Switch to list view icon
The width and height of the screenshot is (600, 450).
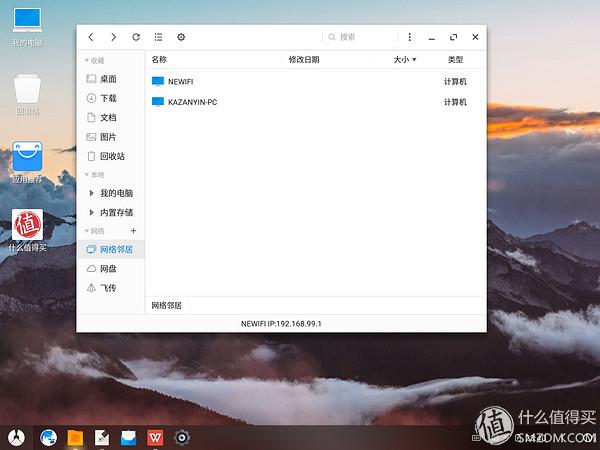[158, 37]
